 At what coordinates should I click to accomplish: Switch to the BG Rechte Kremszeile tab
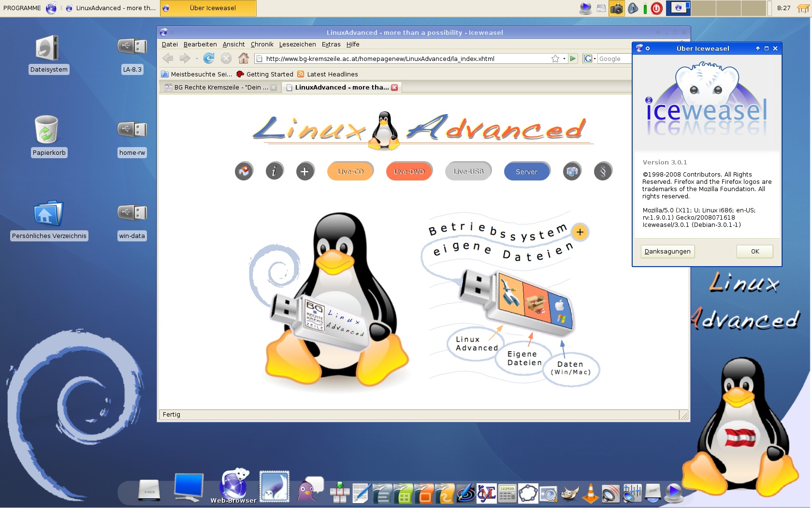(220, 88)
